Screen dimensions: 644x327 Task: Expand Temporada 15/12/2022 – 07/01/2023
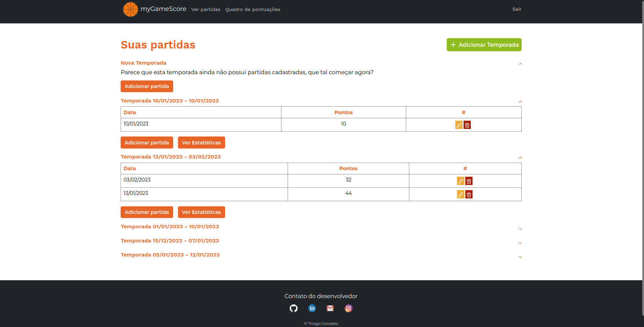pyautogui.click(x=520, y=243)
